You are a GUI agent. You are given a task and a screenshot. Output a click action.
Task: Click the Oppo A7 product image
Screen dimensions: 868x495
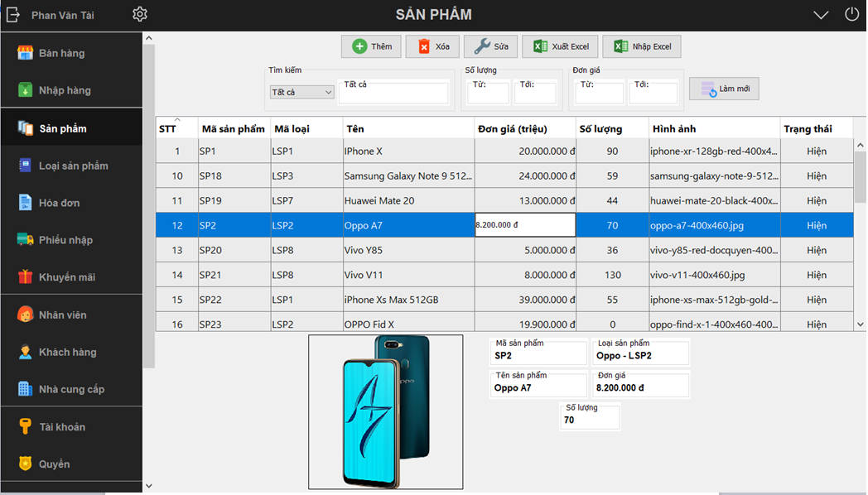pos(386,411)
